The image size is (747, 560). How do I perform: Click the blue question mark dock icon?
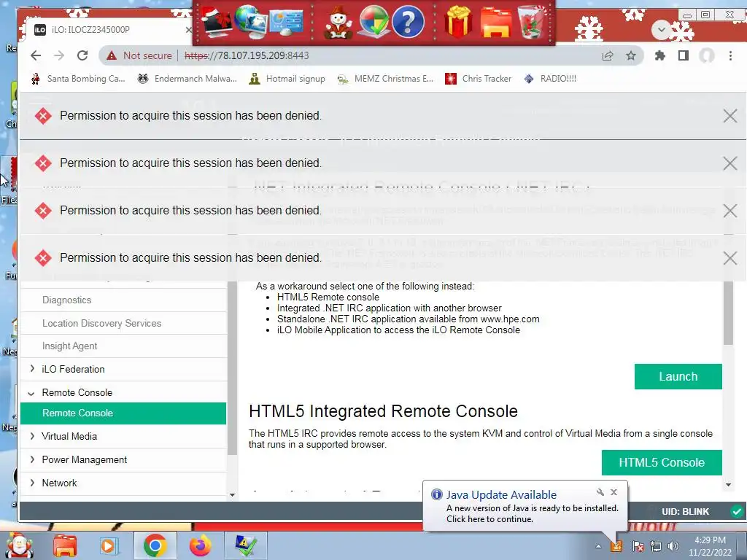pos(408,23)
